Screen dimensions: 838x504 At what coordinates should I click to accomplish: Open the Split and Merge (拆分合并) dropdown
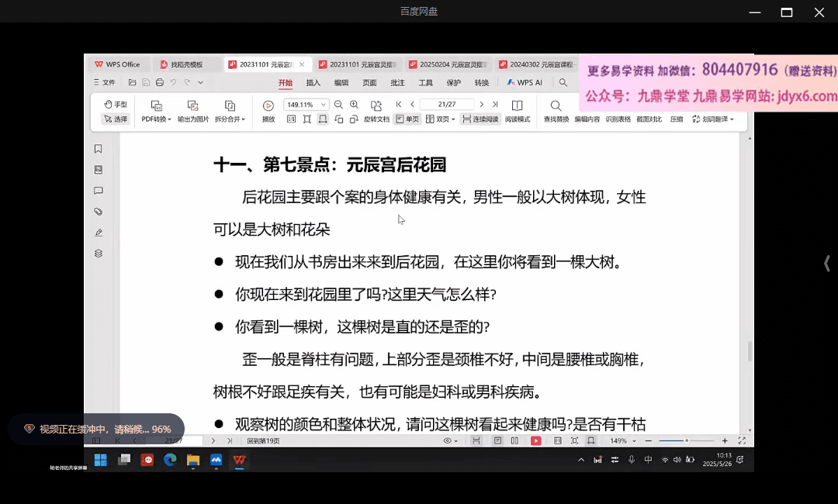230,119
